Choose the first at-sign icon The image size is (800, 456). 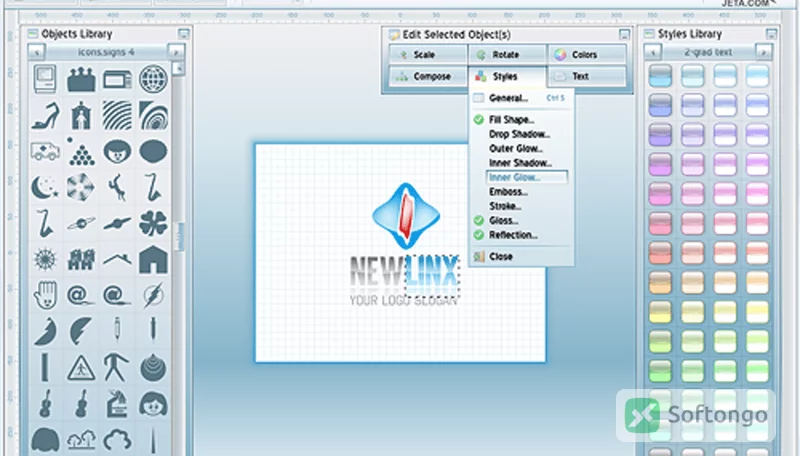(x=81, y=295)
